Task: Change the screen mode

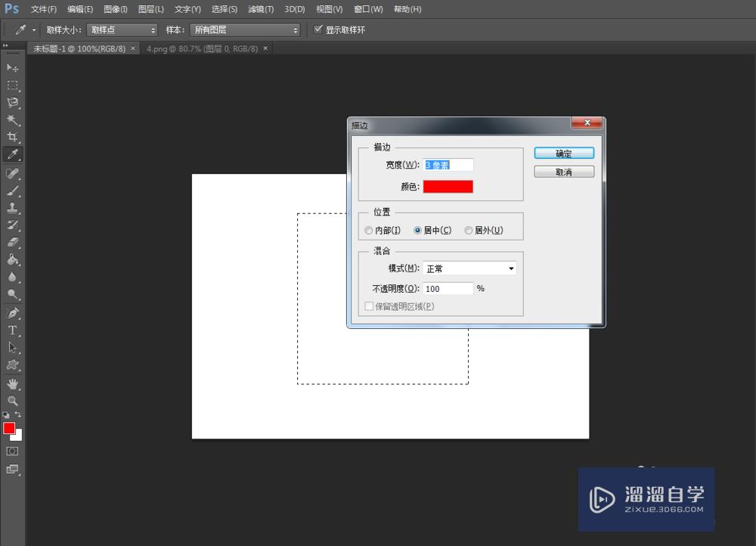Action: click(x=13, y=470)
